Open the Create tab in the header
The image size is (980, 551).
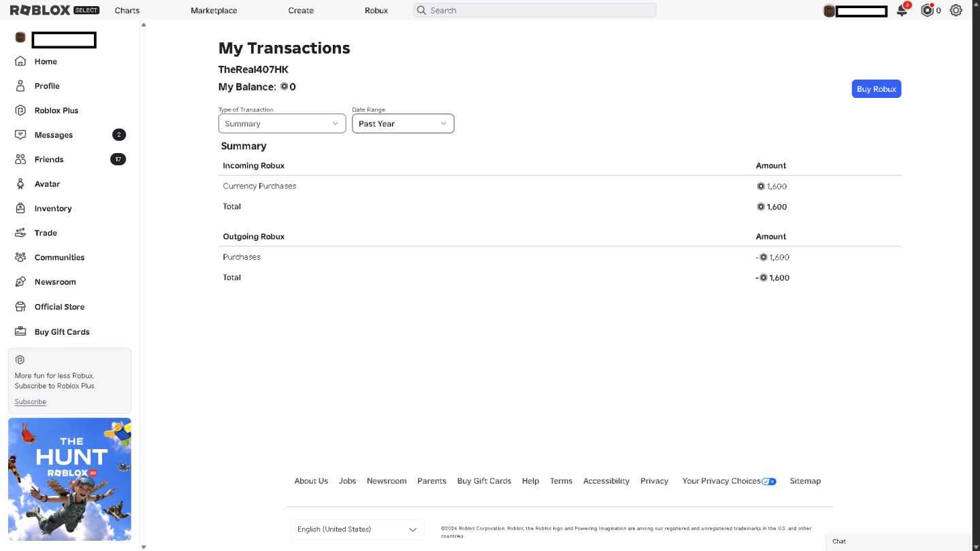point(301,10)
